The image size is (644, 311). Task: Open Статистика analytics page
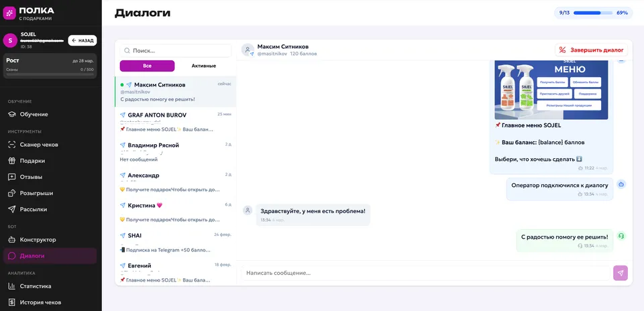(x=35, y=286)
